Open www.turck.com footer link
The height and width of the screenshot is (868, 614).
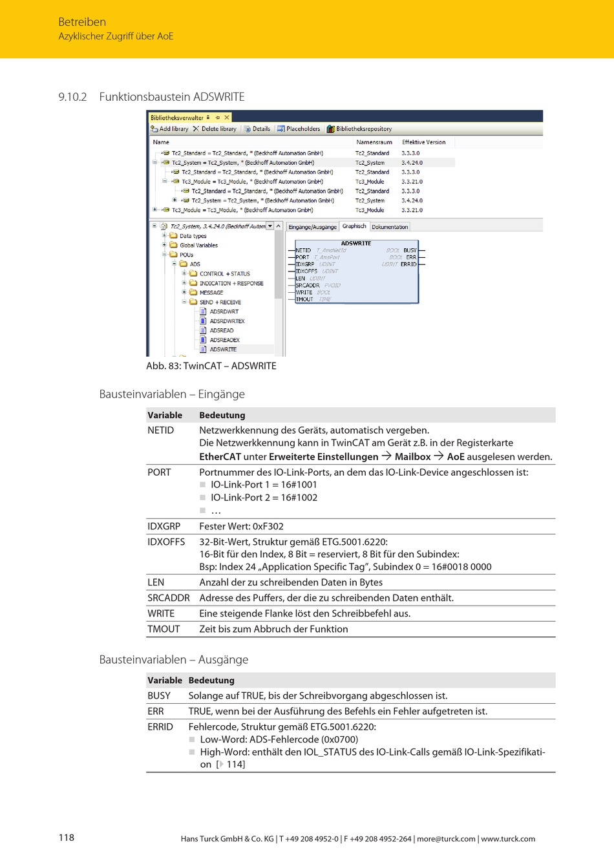click(508, 839)
